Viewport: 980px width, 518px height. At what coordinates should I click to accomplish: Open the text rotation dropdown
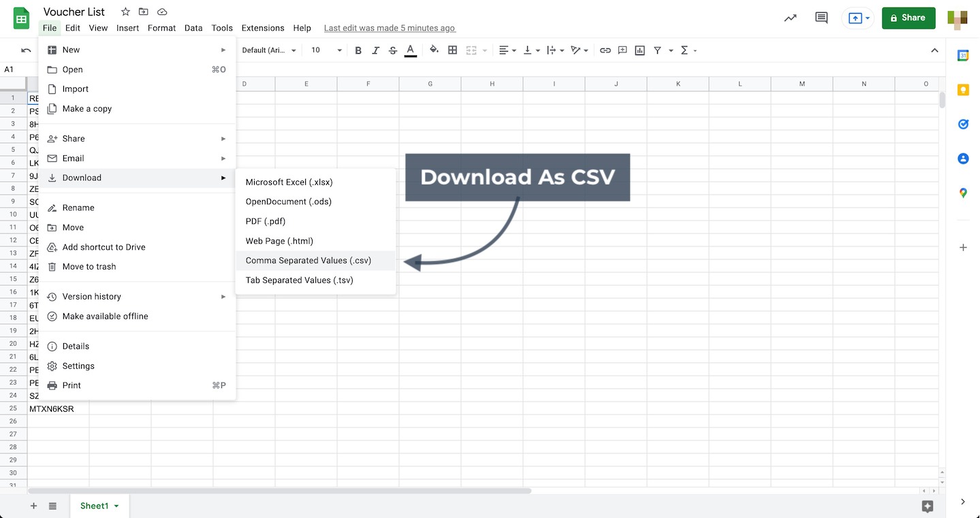click(580, 50)
